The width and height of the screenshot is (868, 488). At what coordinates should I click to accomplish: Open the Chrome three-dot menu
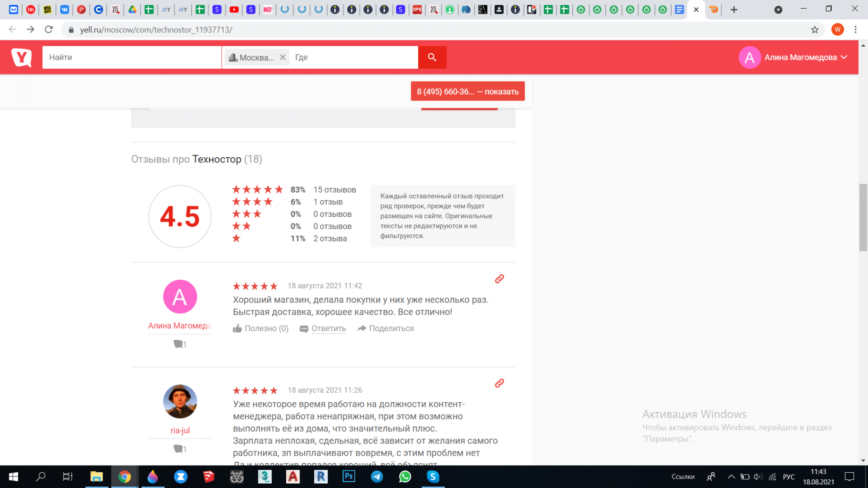(x=856, y=30)
